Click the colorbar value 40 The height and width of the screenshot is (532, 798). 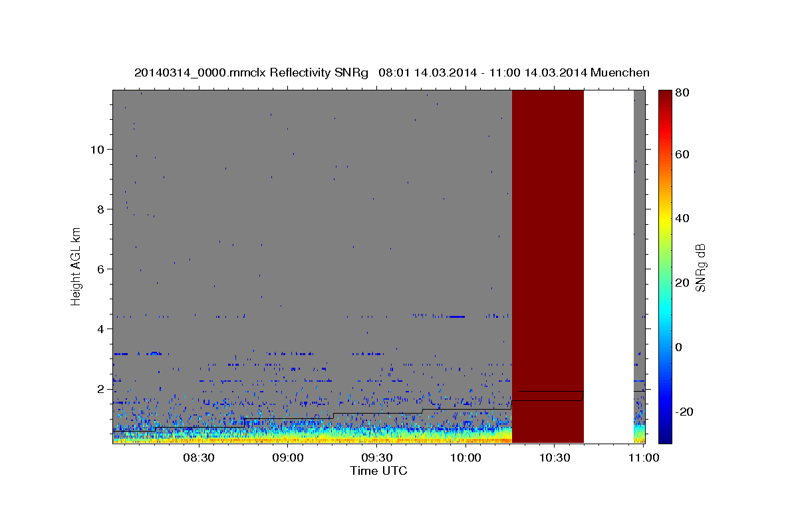point(682,218)
